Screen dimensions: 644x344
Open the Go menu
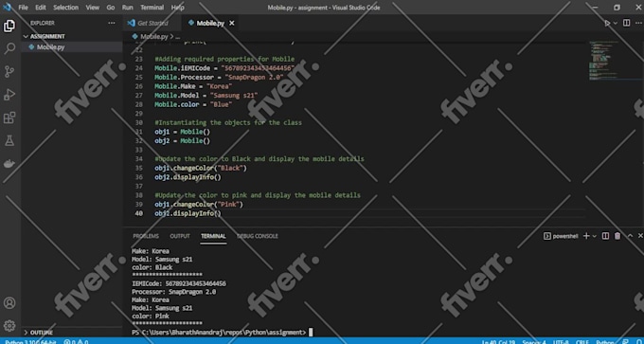point(111,8)
